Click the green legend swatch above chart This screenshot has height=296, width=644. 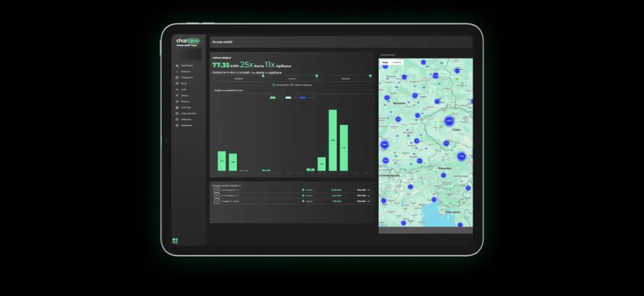point(273,97)
